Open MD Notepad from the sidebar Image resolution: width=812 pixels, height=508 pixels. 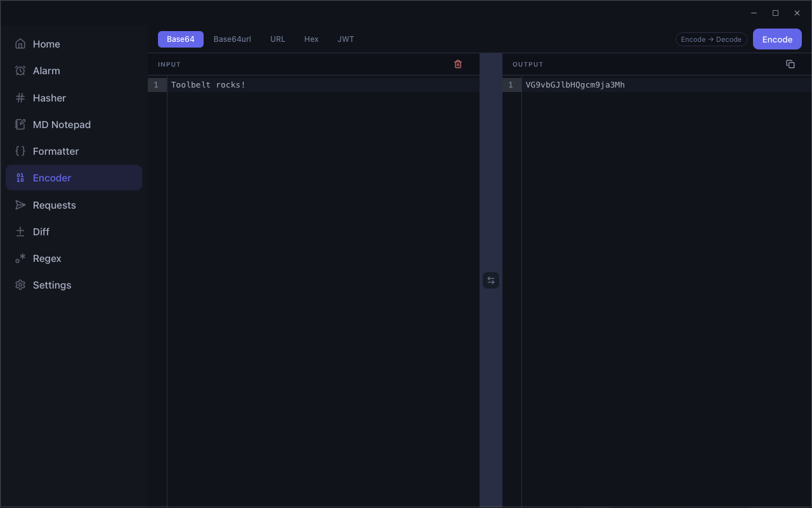click(x=62, y=124)
